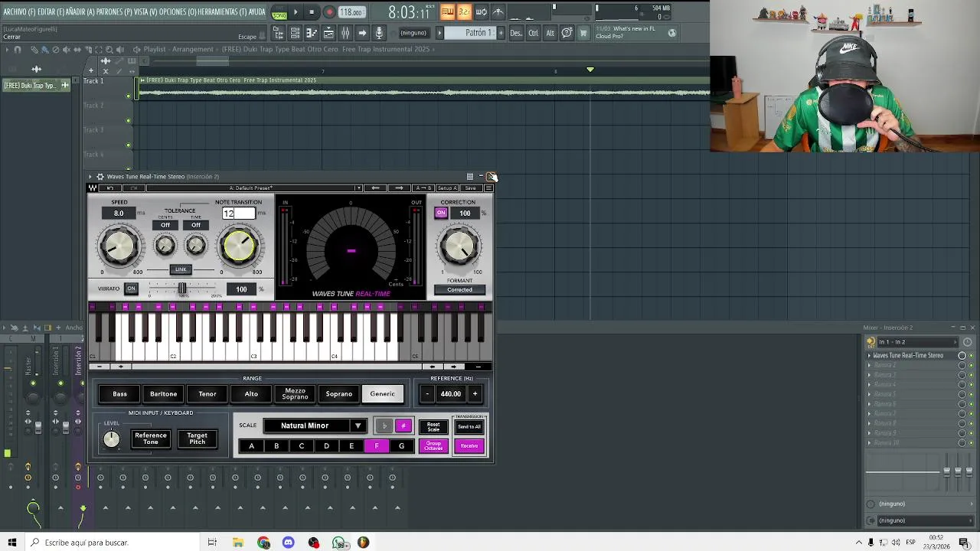The image size is (980, 551).
Task: Open the HERRAMIENTAS menu
Action: pos(222,12)
